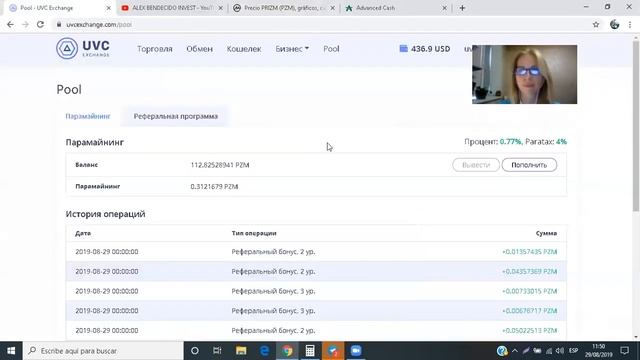Image resolution: width=640 pixels, height=360 pixels.
Task: Click the 436.9 USD balance
Action: tap(430, 49)
